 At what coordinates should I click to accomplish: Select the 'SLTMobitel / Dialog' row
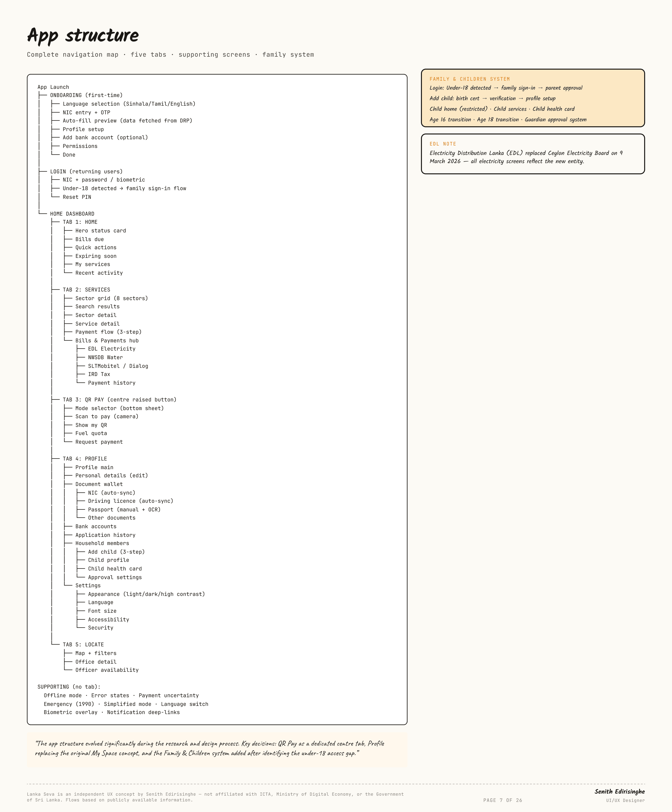click(118, 366)
